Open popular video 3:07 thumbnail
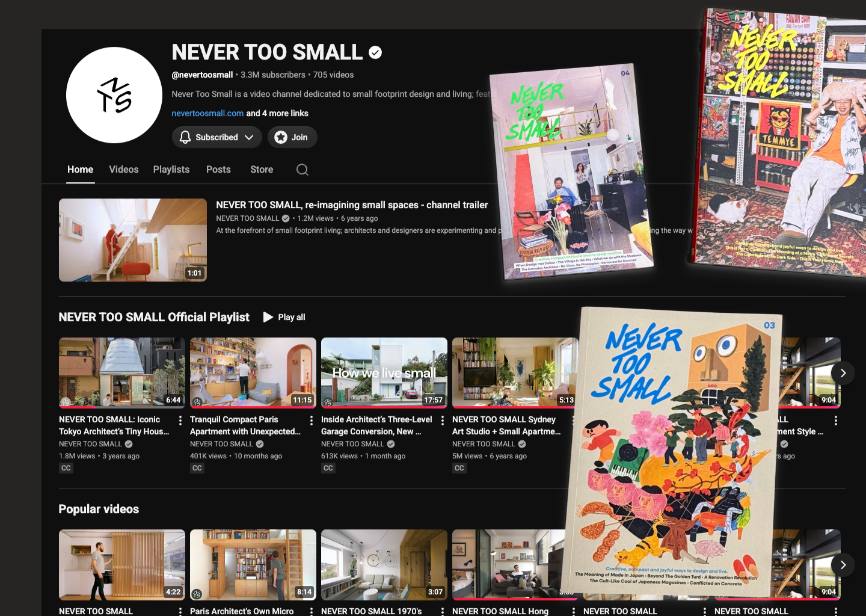The height and width of the screenshot is (616, 866). [384, 565]
